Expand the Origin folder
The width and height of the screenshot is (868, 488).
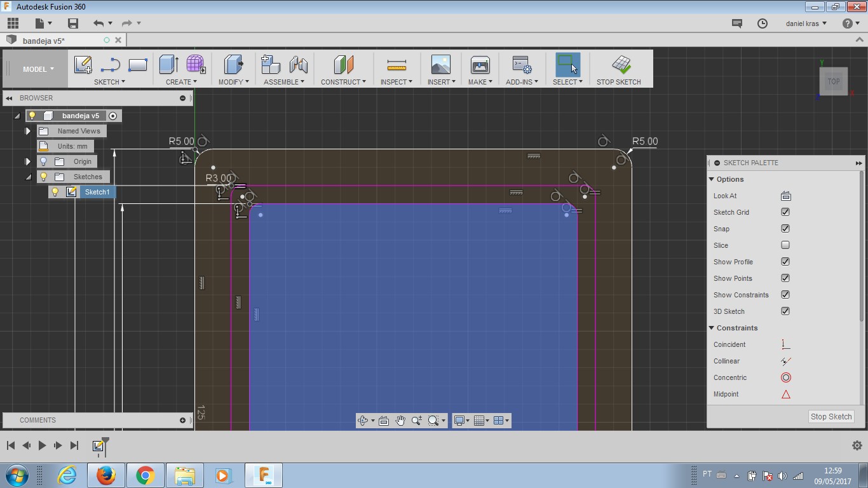(x=28, y=161)
